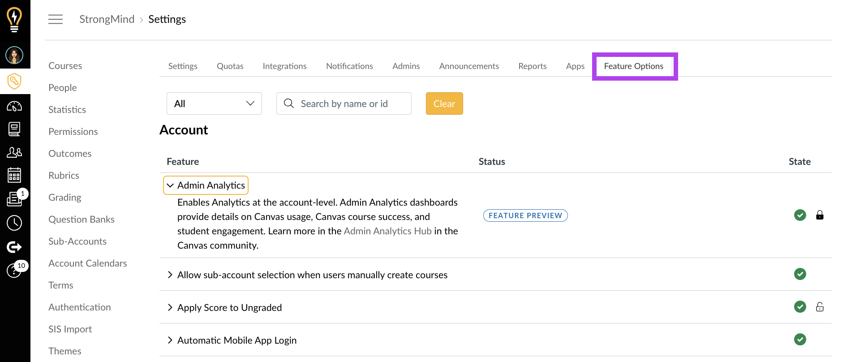Click the Account section heading
Image resolution: width=868 pixels, height=362 pixels.
tap(184, 130)
